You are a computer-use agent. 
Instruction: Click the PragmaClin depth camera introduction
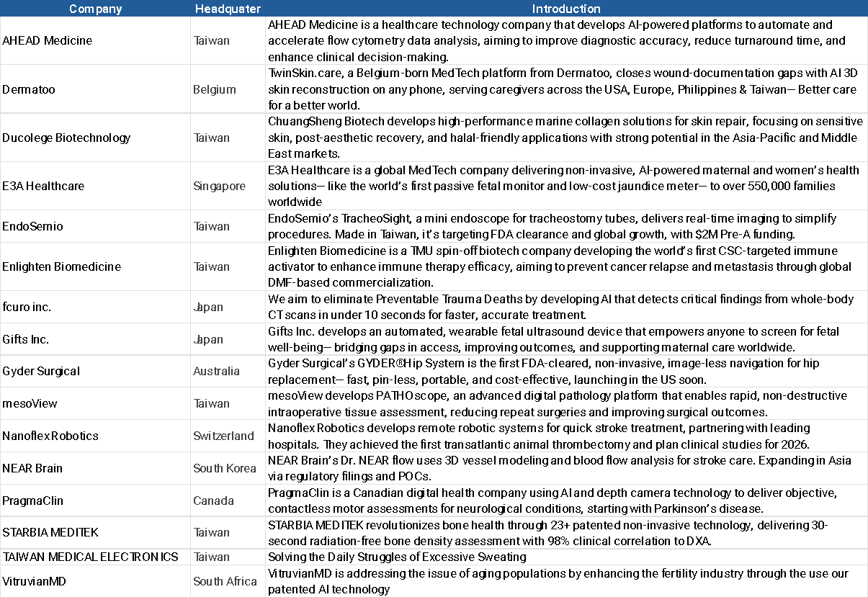click(x=566, y=501)
